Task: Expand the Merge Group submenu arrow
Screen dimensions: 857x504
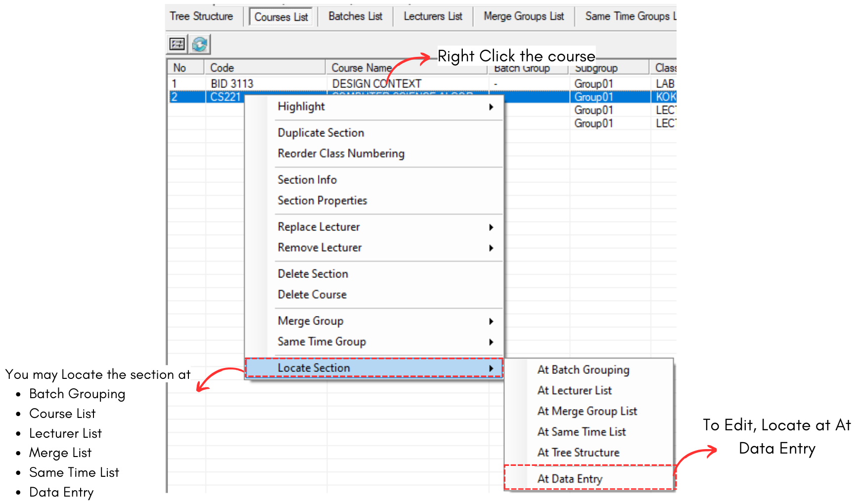Action: tap(491, 321)
